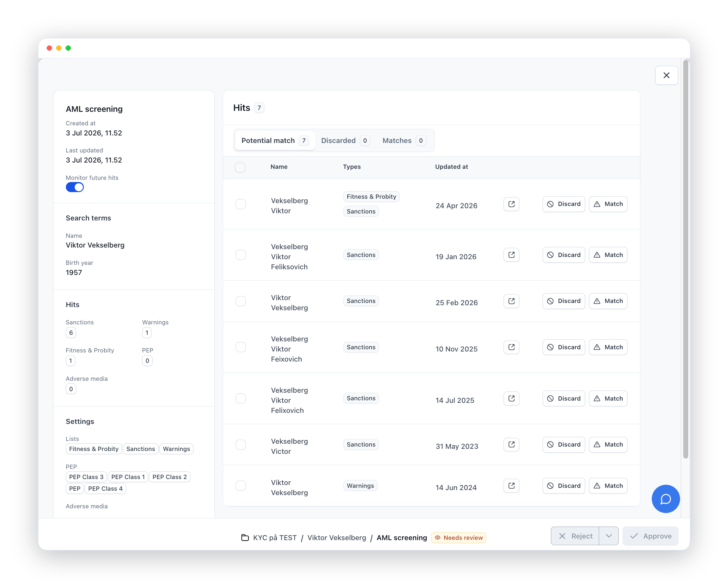The width and height of the screenshot is (728, 588).
Task: Click the PEP Class 3 settings tag
Action: point(86,477)
